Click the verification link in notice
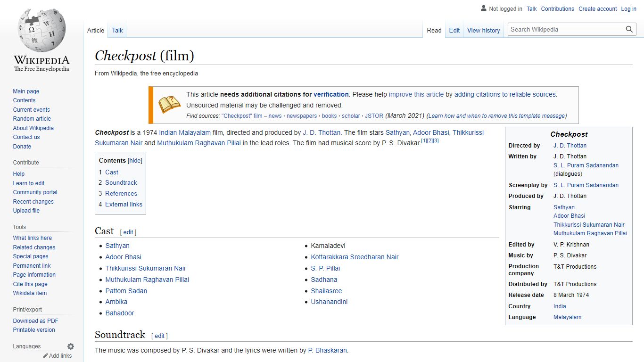The width and height of the screenshot is (644, 362). pyautogui.click(x=331, y=94)
